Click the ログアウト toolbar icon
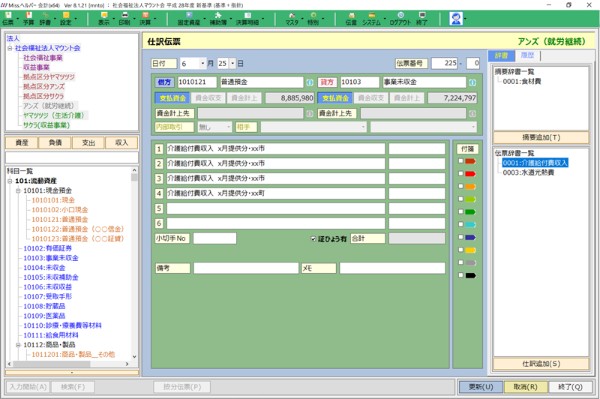Viewport: 600px width, 399px height. click(400, 18)
